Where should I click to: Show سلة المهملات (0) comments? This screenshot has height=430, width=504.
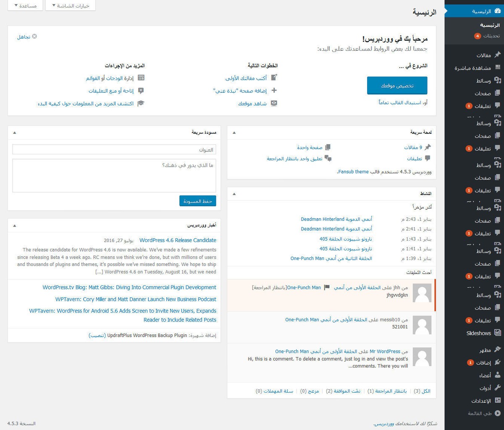[x=274, y=391]
